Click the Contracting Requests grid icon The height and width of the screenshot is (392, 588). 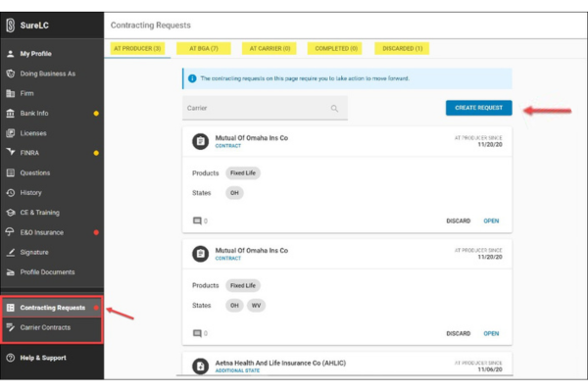pyautogui.click(x=11, y=308)
